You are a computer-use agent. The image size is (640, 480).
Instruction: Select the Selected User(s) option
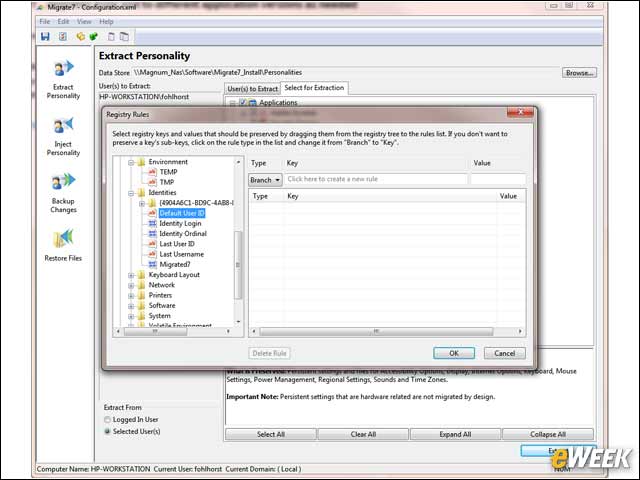coord(107,431)
